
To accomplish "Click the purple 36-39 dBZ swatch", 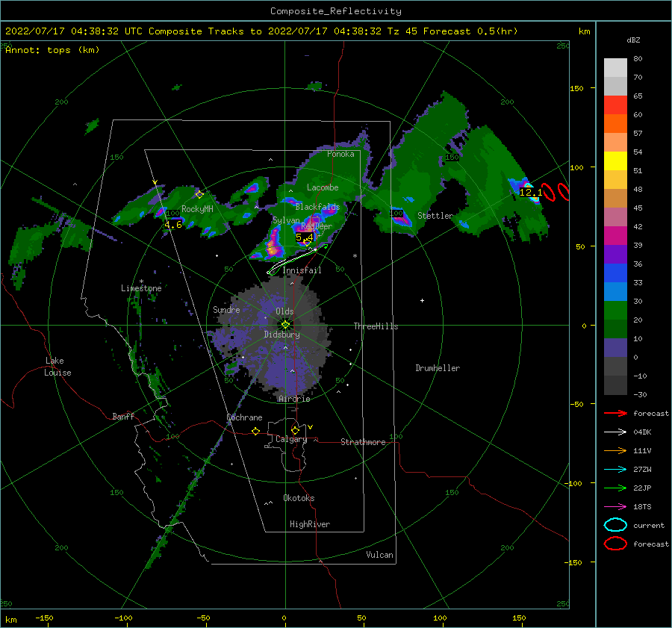I will tap(615, 254).
